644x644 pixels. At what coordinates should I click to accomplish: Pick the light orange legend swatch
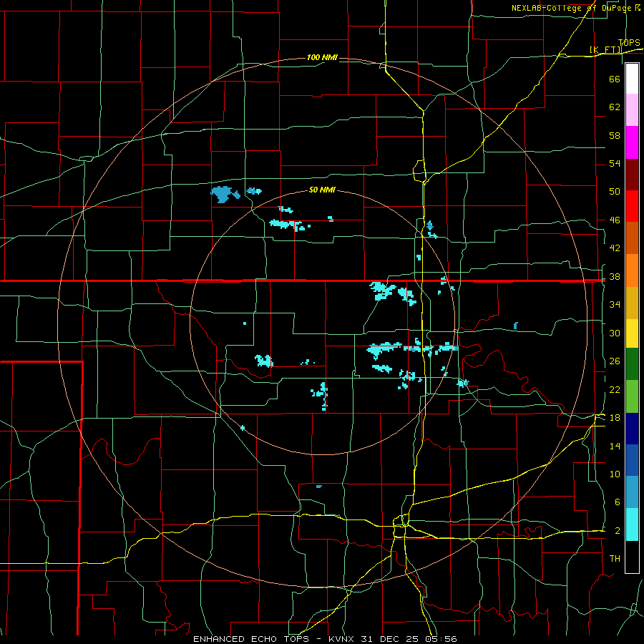pos(632,270)
